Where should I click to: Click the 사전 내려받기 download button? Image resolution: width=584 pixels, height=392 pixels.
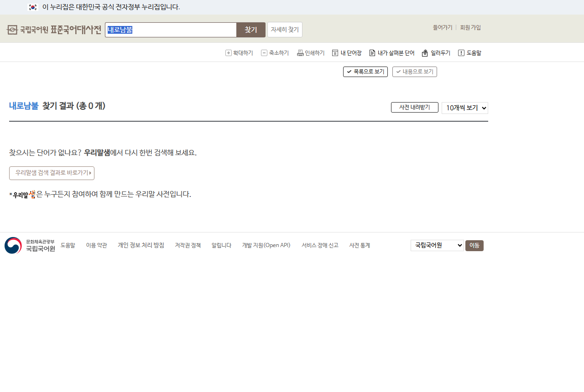415,107
